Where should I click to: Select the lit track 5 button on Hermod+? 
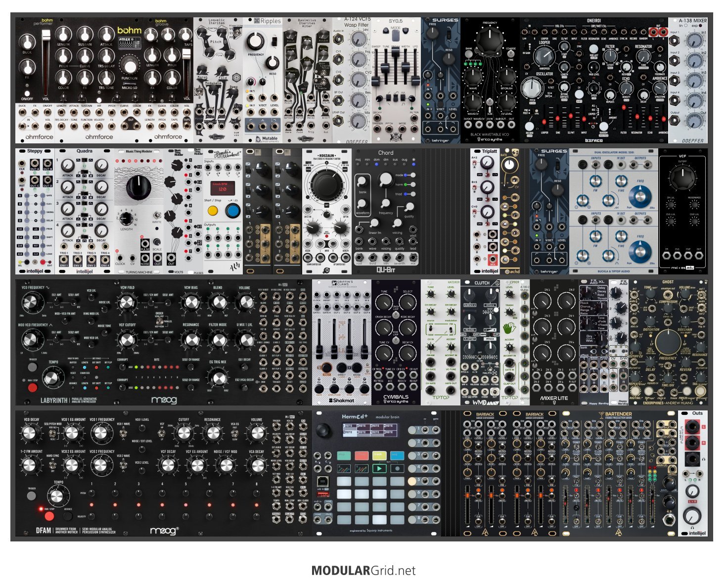coord(412,481)
